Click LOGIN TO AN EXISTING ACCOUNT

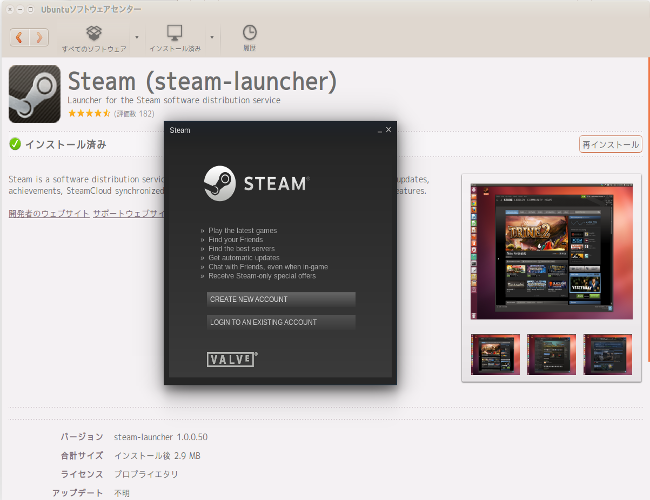[281, 322]
